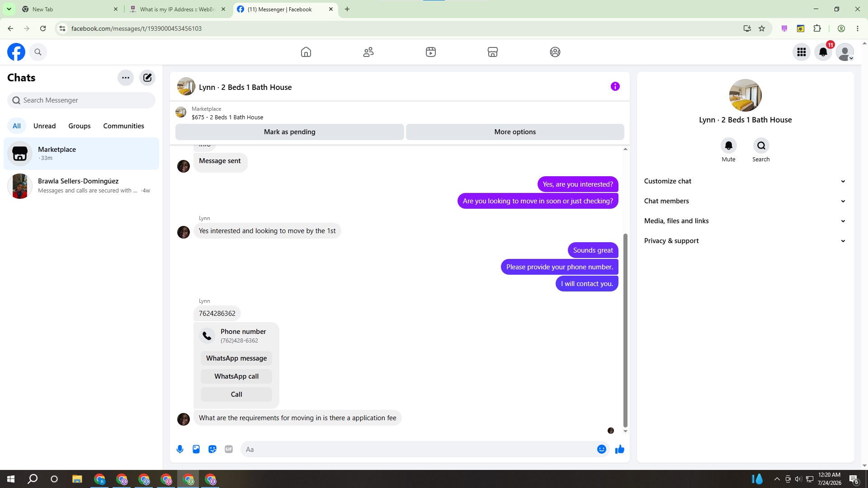This screenshot has width=868, height=488.
Task: Choose a GIF with GIF icon
Action: 229,449
